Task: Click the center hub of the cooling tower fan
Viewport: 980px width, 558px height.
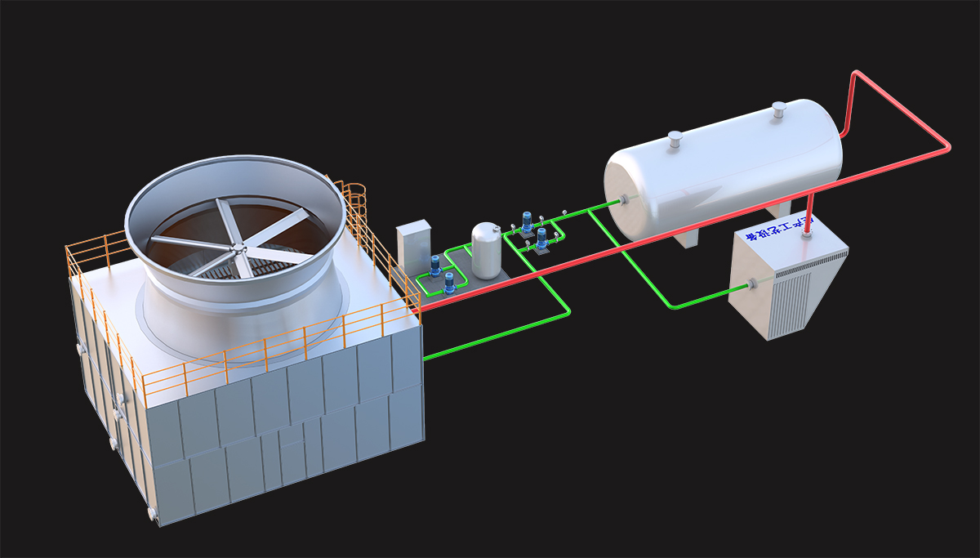Action: (237, 245)
